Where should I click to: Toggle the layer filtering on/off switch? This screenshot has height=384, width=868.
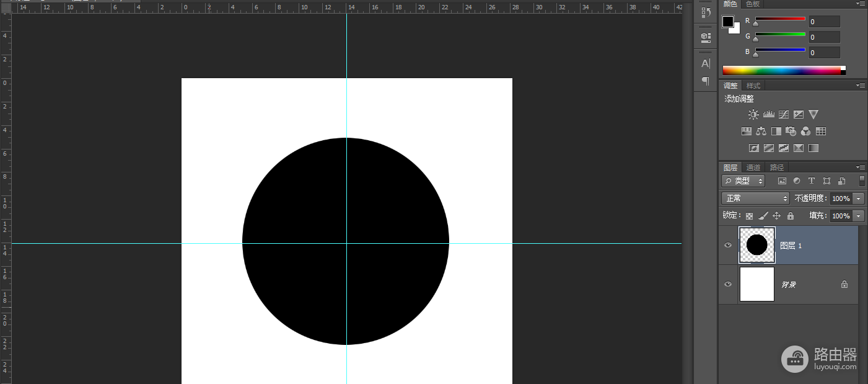862,181
